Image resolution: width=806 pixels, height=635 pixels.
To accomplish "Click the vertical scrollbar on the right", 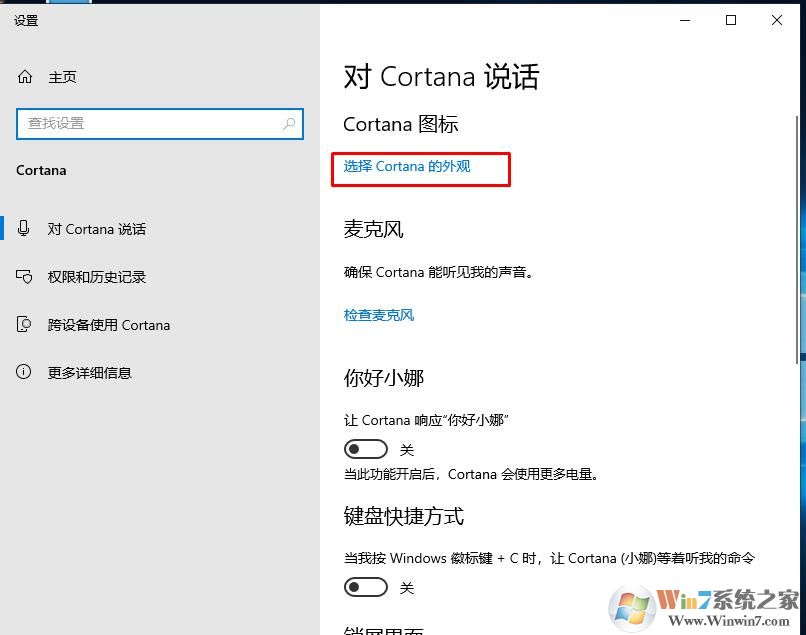I will (797, 240).
